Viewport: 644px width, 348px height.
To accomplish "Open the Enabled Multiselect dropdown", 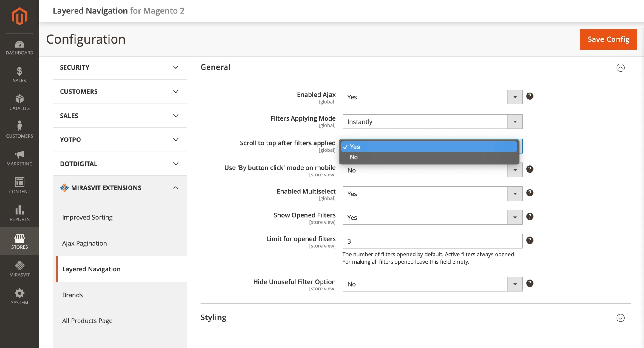I will coord(432,194).
